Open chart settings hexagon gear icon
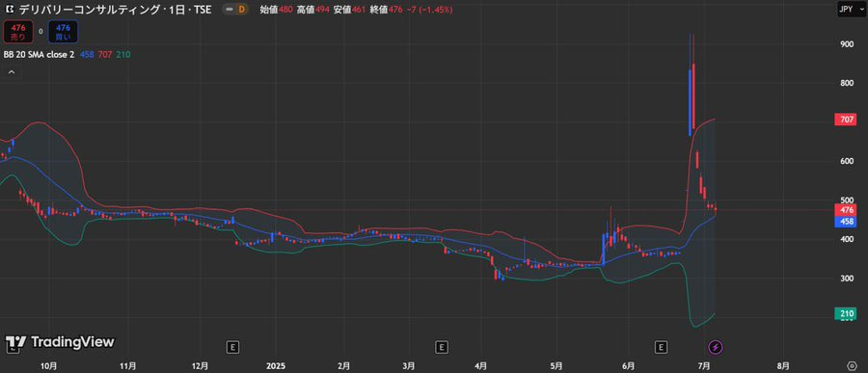Viewport: 868px width, 373px height. 853,366
